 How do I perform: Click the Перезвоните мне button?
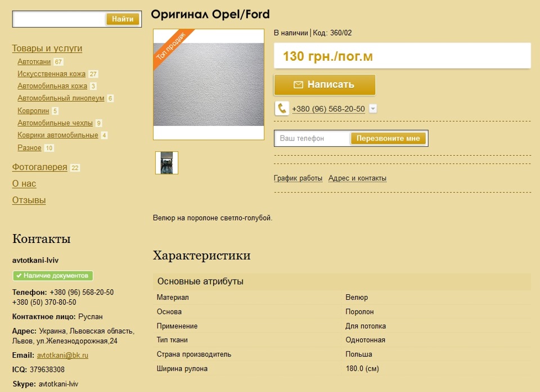click(x=388, y=138)
